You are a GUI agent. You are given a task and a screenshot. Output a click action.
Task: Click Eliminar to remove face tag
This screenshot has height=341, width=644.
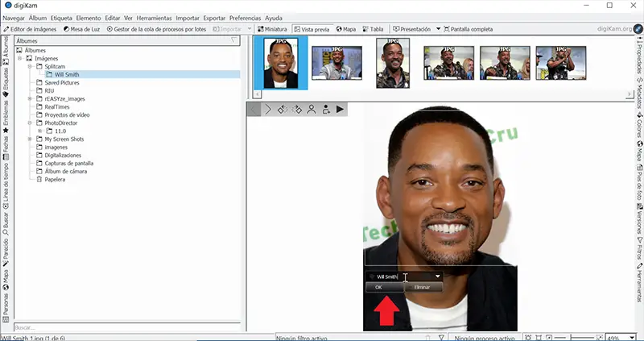coord(423,288)
